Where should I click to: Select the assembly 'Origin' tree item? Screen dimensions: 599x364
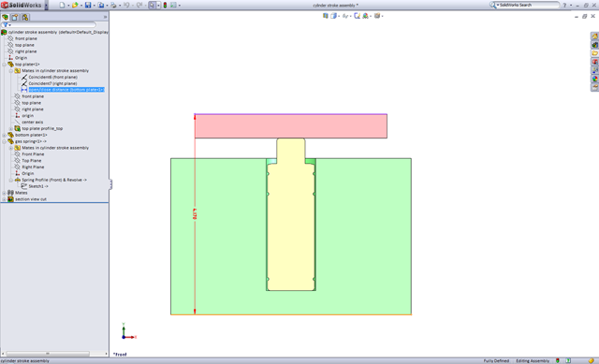21,58
